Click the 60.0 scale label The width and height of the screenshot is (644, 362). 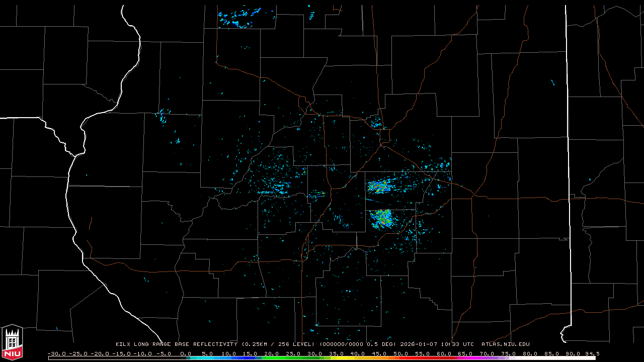[x=444, y=353]
